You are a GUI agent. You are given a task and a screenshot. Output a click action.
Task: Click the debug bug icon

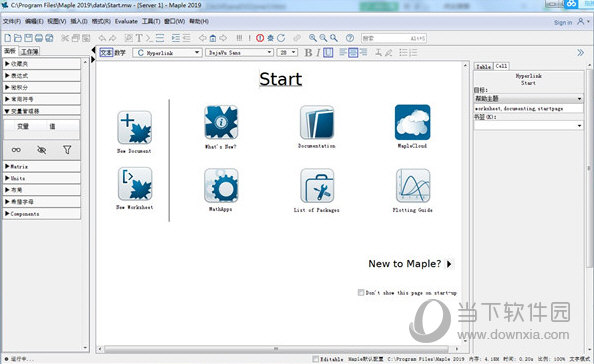[270, 38]
